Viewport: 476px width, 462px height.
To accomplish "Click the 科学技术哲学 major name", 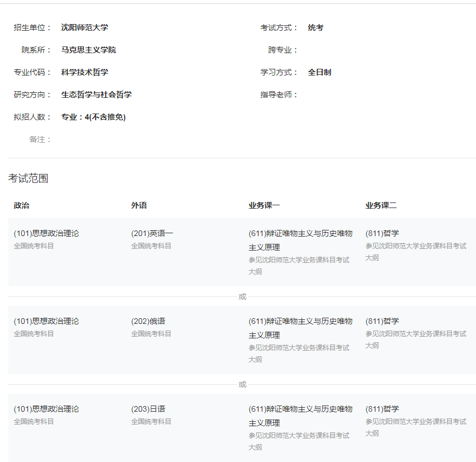I will [84, 72].
